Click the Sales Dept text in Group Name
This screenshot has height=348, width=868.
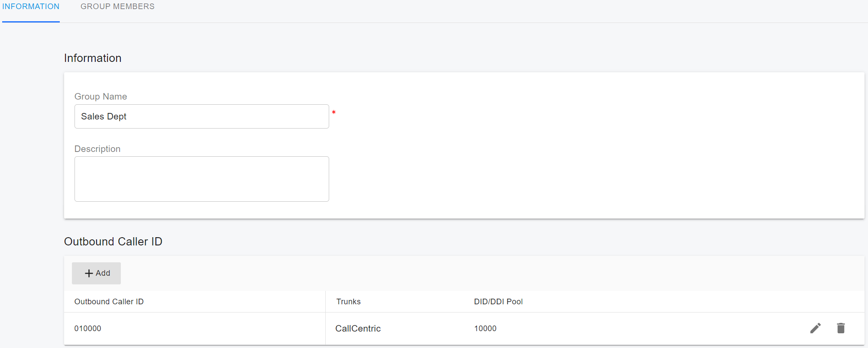click(104, 116)
